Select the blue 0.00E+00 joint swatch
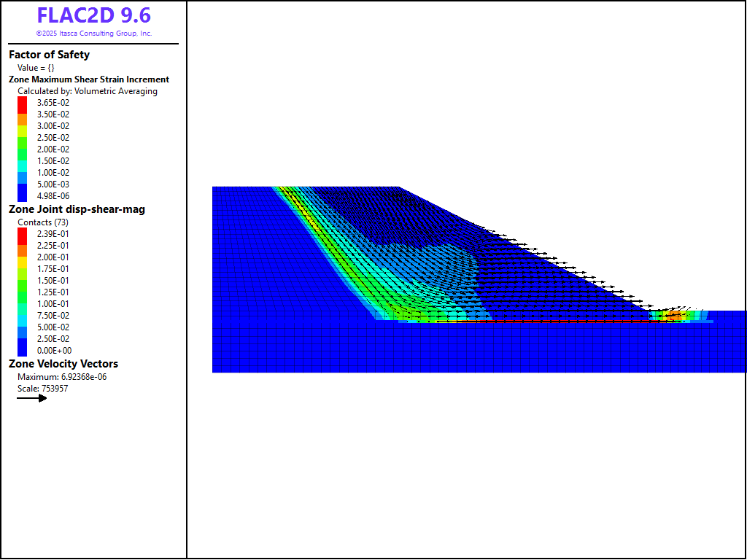Image resolution: width=747 pixels, height=560 pixels. [x=22, y=351]
